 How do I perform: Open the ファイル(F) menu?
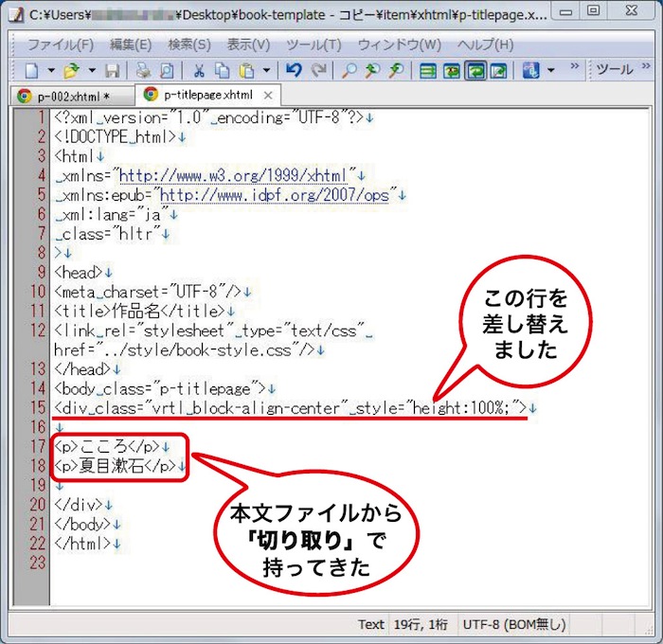click(x=61, y=45)
